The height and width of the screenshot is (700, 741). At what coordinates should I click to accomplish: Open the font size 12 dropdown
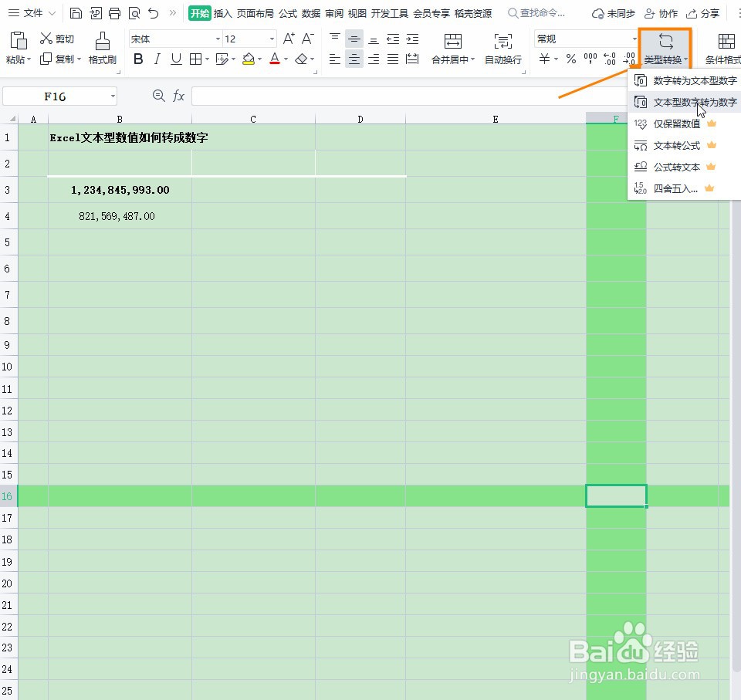tap(272, 39)
